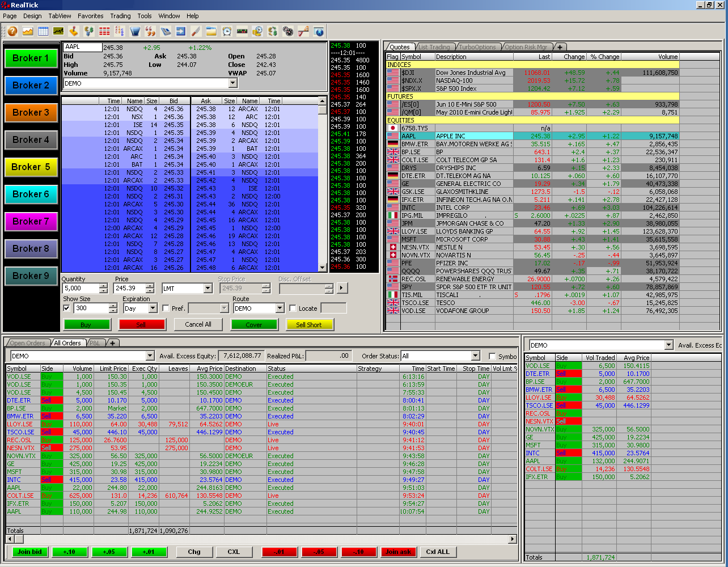Switch to the Open Orders tab
This screenshot has width=728, height=567.
(27, 343)
